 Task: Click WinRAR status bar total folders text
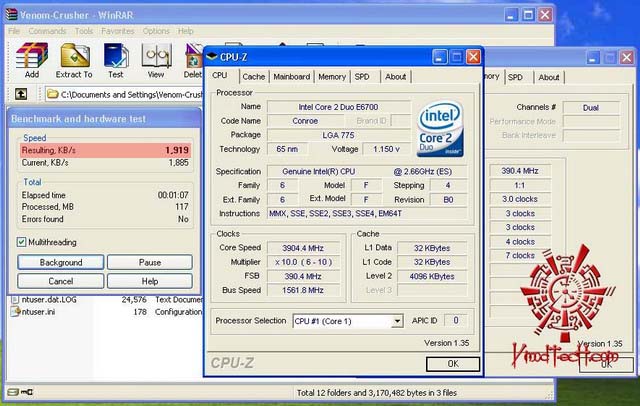pyautogui.click(x=376, y=393)
